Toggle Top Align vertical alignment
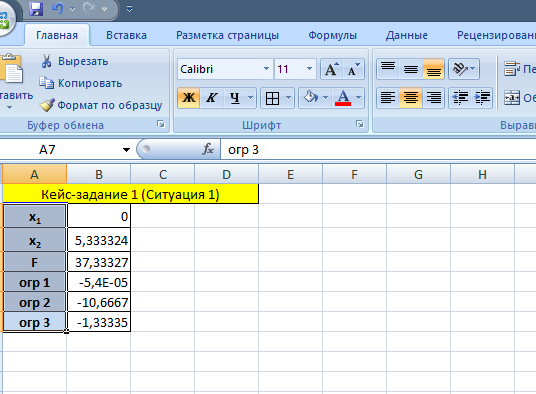This screenshot has width=536, height=394. [x=388, y=69]
